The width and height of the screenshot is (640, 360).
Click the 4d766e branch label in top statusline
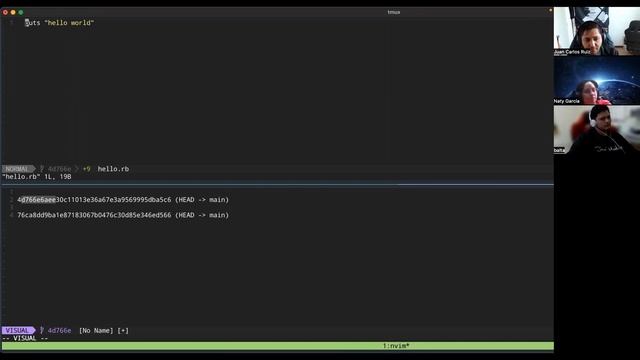click(59, 169)
